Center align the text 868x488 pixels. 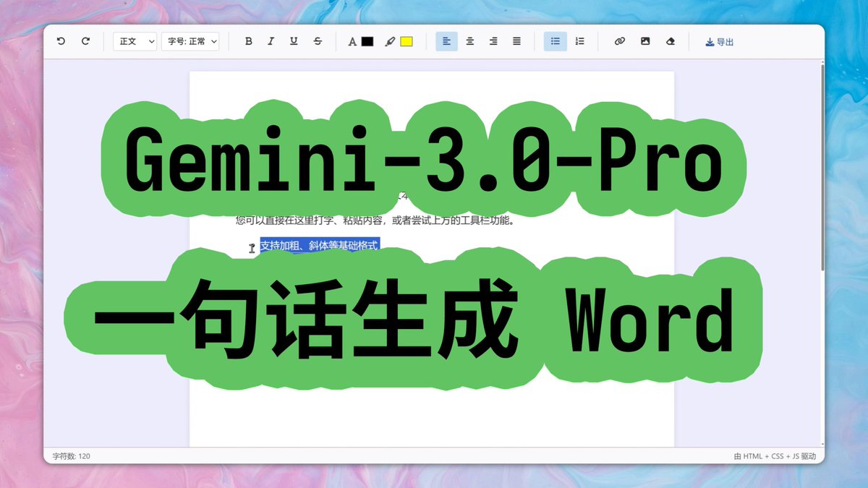click(470, 42)
